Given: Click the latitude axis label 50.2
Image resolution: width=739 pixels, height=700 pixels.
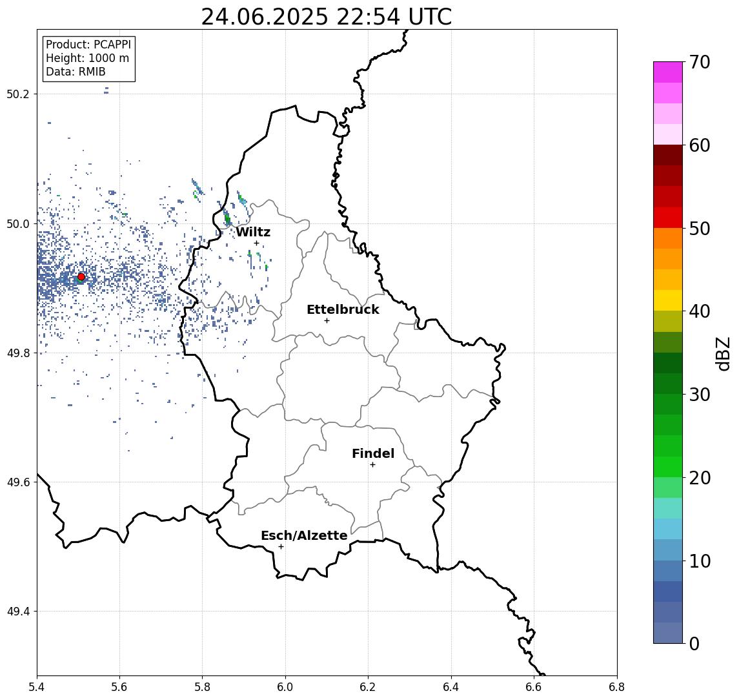Looking at the screenshot, I should [18, 94].
